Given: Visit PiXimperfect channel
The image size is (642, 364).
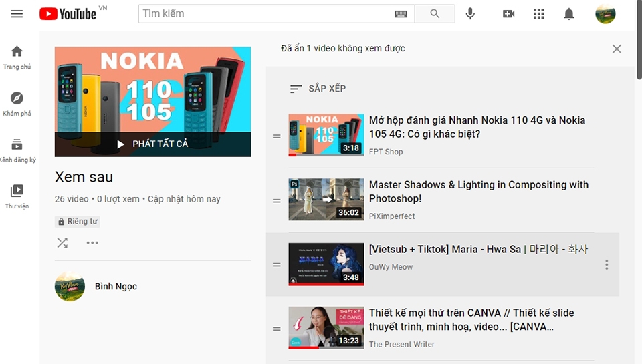Looking at the screenshot, I should [x=392, y=216].
